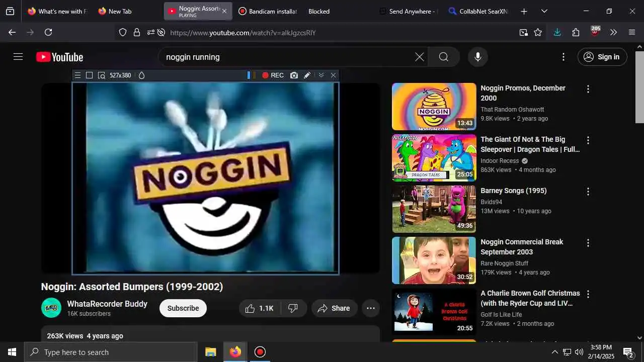Clear the search query with the X
The image size is (644, 362).
tap(419, 57)
